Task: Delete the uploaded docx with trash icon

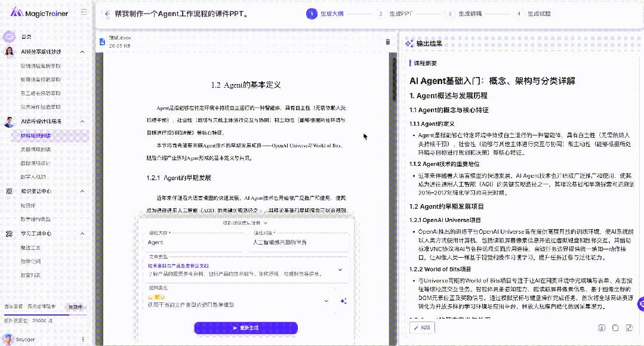Action: (x=388, y=42)
